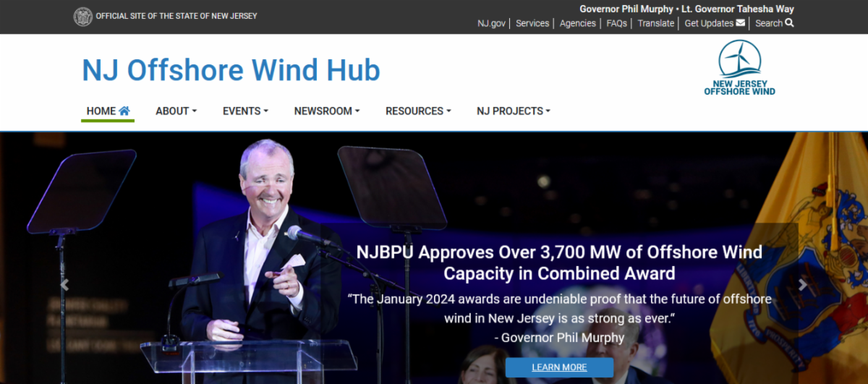
Task: Open the FAQs link
Action: [616, 23]
